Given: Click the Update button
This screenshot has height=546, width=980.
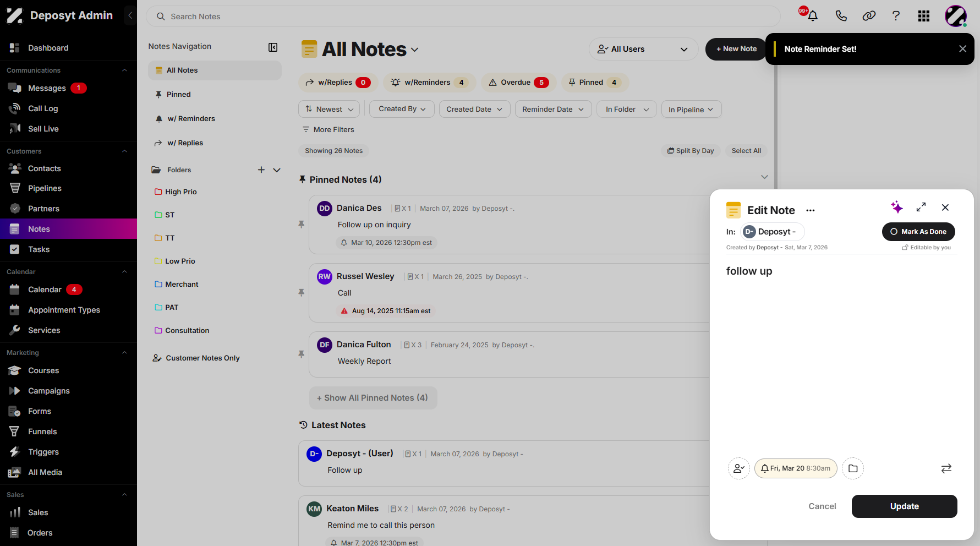Looking at the screenshot, I should (x=904, y=506).
